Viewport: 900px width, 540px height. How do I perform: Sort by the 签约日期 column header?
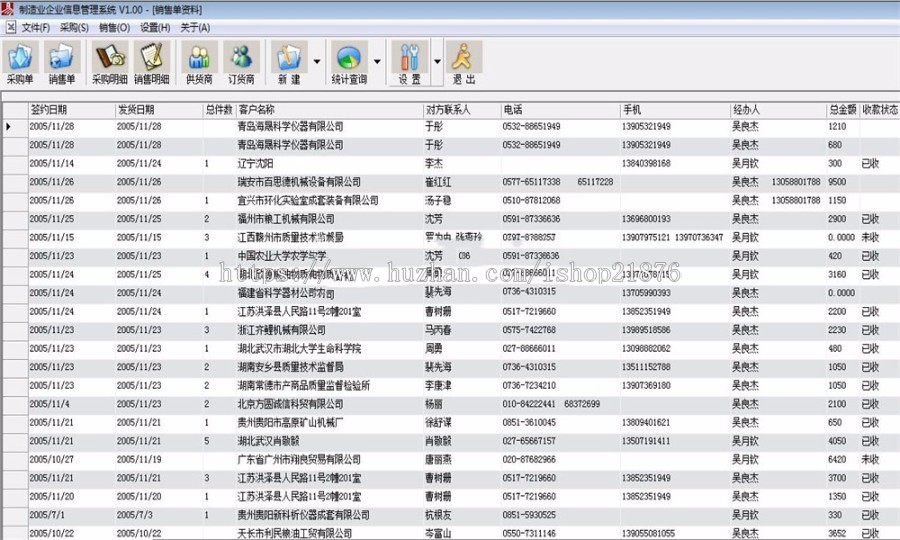[49, 109]
